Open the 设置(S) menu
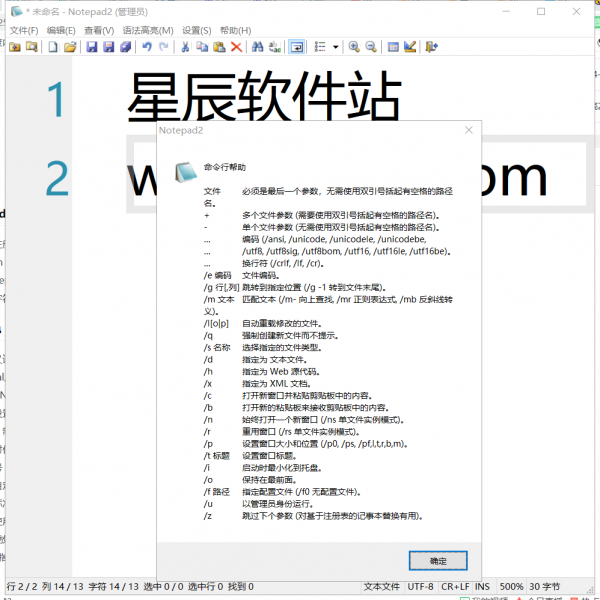The width and height of the screenshot is (600, 600). tap(197, 31)
